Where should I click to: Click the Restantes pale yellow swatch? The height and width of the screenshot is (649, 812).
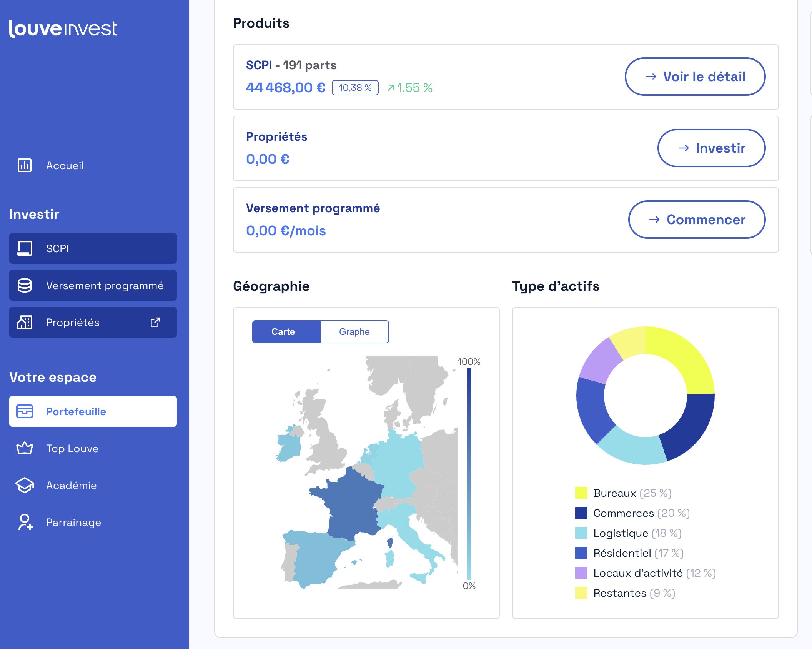581,593
